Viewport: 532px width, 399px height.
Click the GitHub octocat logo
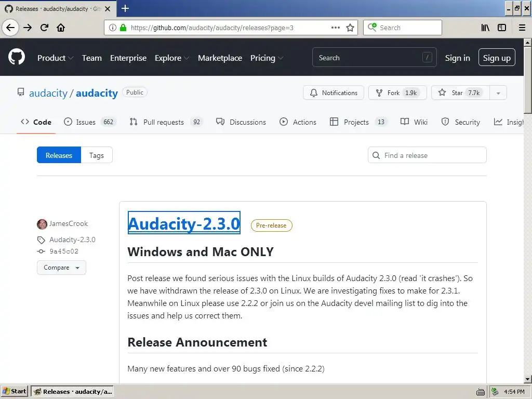pos(17,57)
